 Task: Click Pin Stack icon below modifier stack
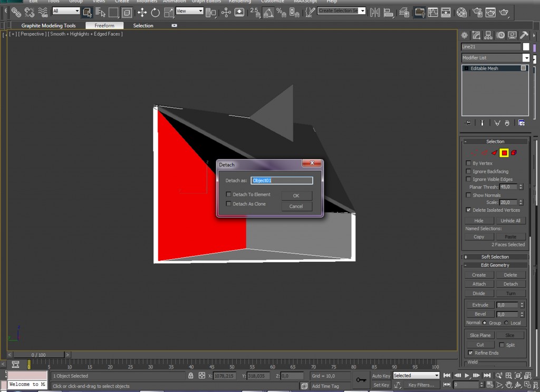pos(468,123)
